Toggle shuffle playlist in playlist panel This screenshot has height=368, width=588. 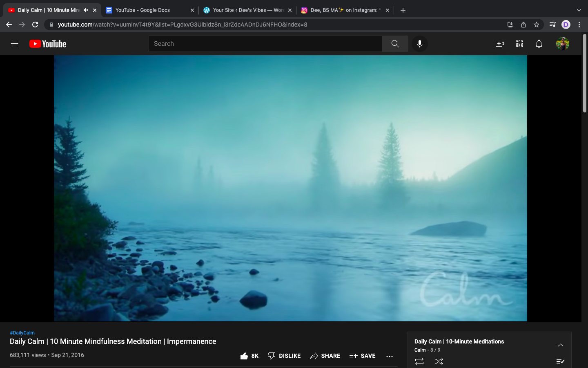439,361
